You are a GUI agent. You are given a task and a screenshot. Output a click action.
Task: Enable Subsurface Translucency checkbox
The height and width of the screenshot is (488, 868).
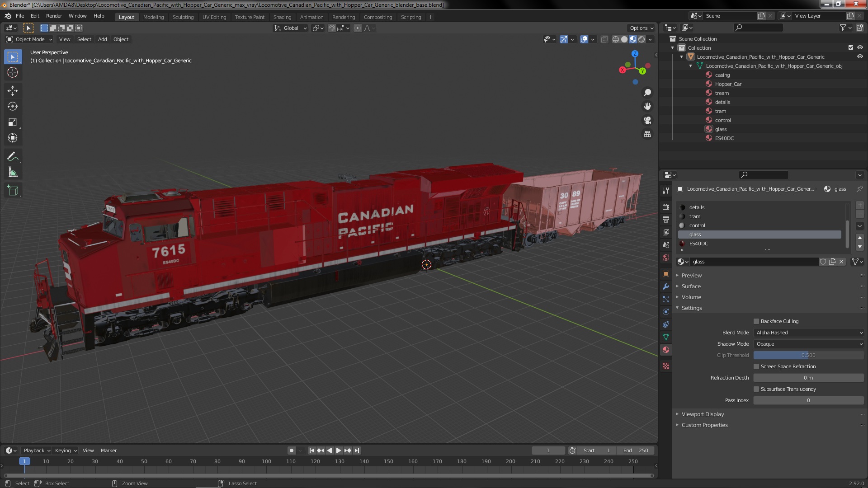756,389
